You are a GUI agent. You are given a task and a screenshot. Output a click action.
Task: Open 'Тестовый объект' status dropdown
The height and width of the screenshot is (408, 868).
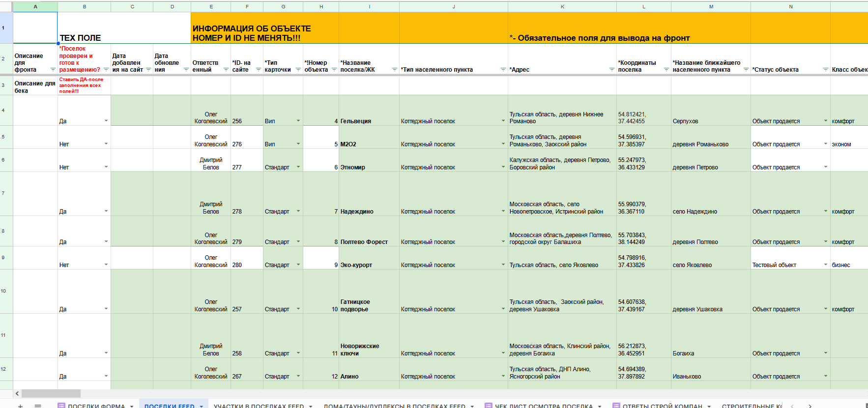point(826,265)
